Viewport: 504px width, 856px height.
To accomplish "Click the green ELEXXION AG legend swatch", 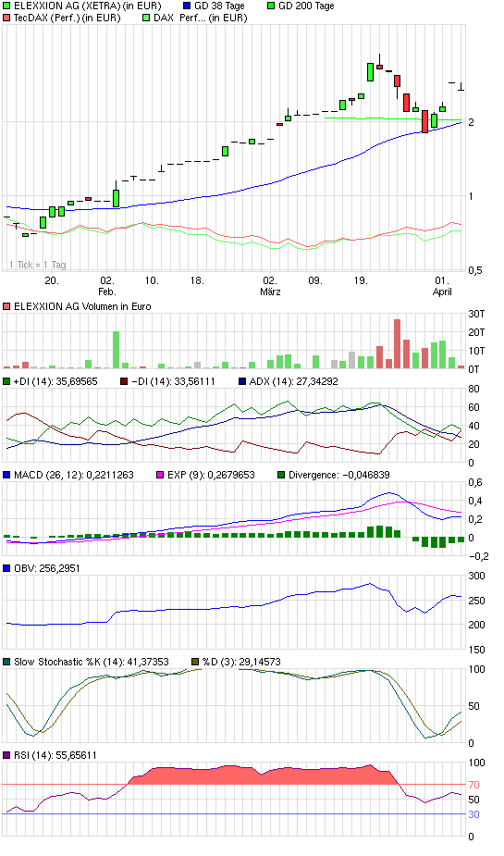I will coord(6,6).
